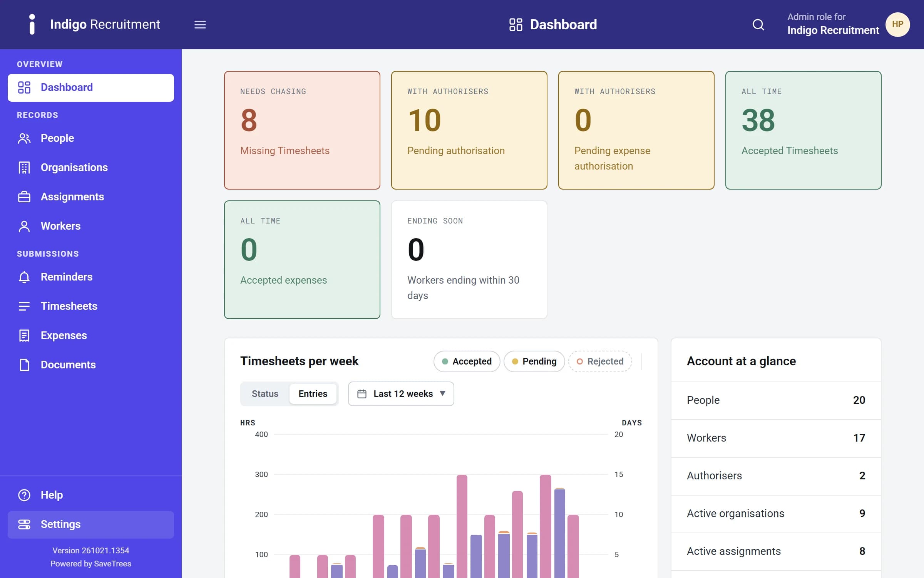The height and width of the screenshot is (578, 924).
Task: Switch chart to Status view
Action: tap(265, 394)
